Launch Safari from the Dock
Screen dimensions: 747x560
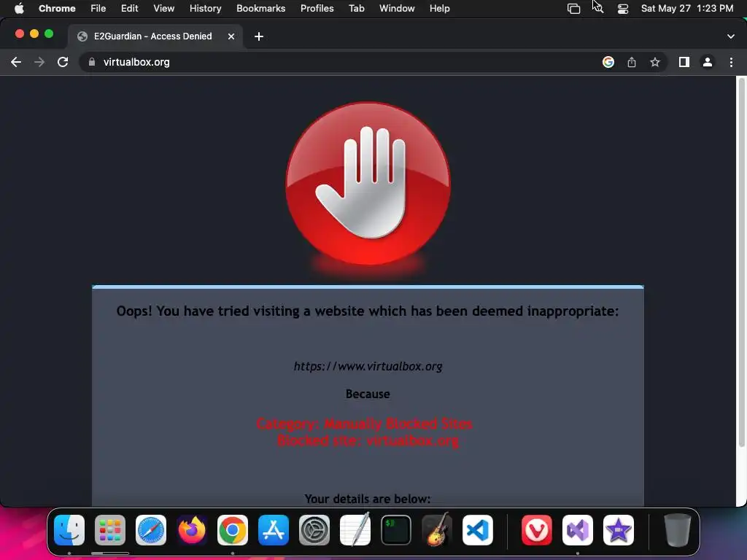pos(151,530)
